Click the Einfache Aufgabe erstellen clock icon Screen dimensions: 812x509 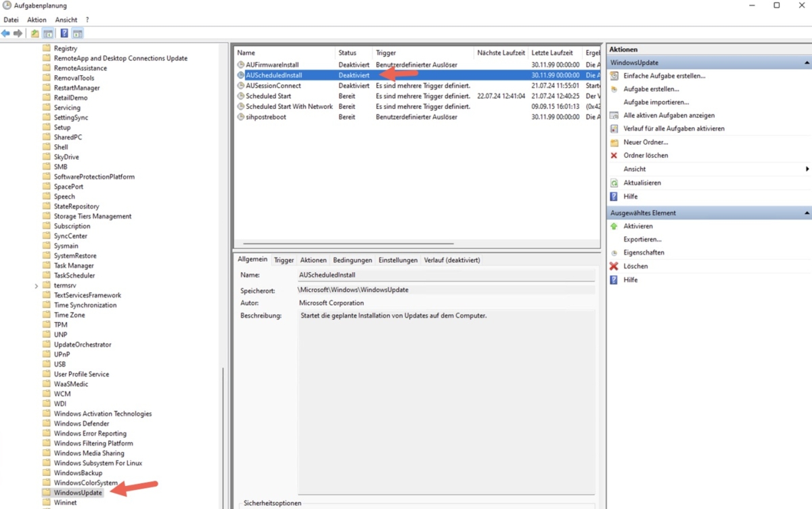[x=614, y=76]
